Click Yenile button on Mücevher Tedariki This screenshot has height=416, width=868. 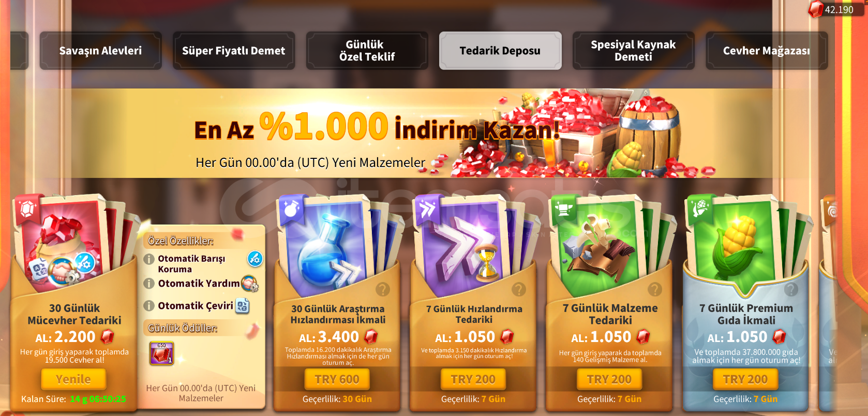(x=73, y=379)
